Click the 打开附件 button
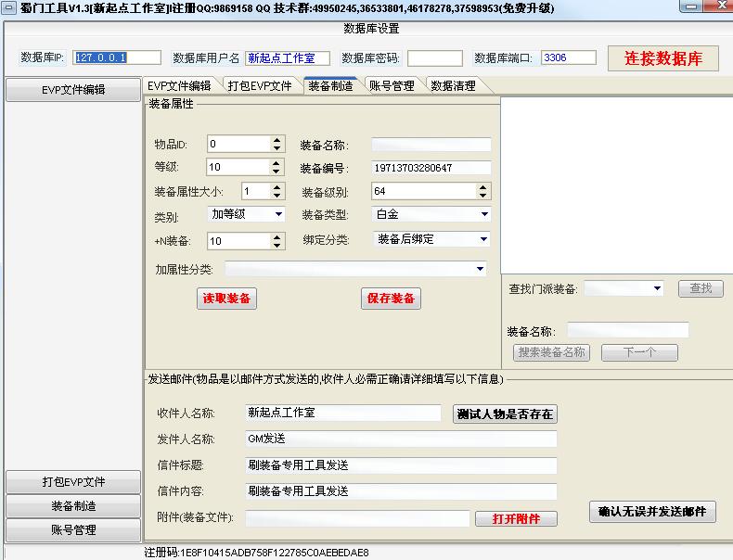733x560 pixels. (x=515, y=519)
